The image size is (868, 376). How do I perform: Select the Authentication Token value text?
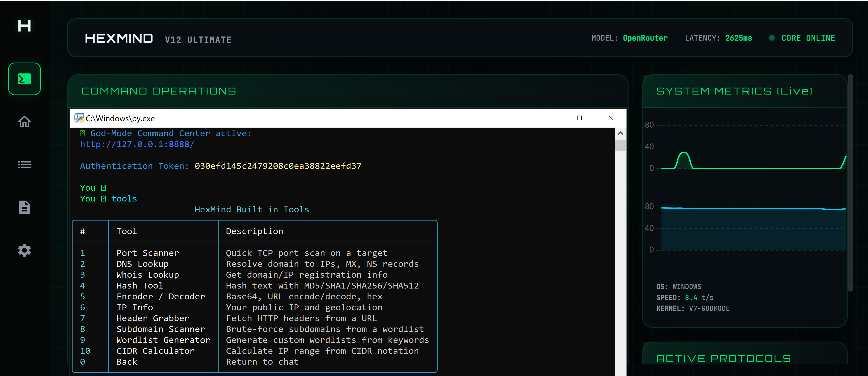pyautogui.click(x=277, y=165)
